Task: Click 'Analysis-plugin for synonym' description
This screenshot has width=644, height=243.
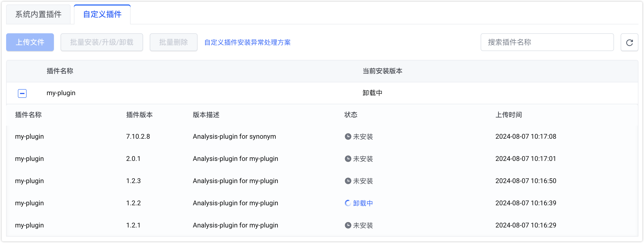Action: [x=234, y=136]
